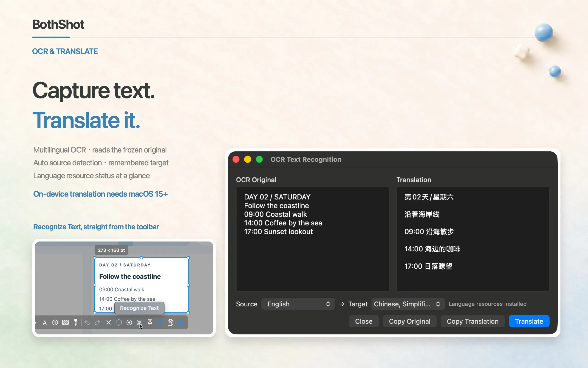
Task: Copy the capture with the clipboard icon
Action: click(x=171, y=322)
